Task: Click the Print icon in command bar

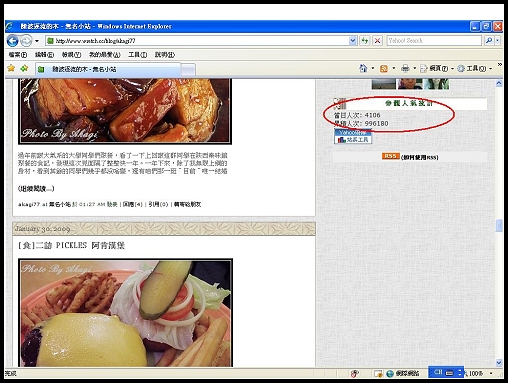Action: pos(405,68)
